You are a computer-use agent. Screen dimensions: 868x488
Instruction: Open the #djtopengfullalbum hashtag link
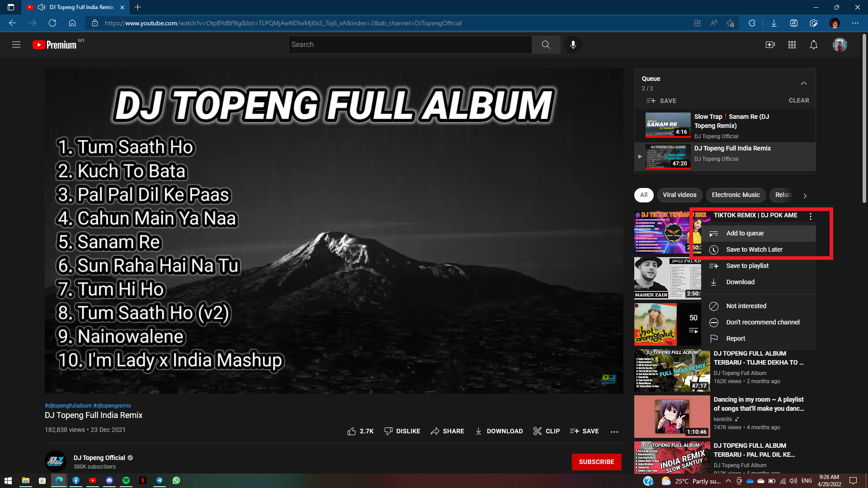click(68, 406)
